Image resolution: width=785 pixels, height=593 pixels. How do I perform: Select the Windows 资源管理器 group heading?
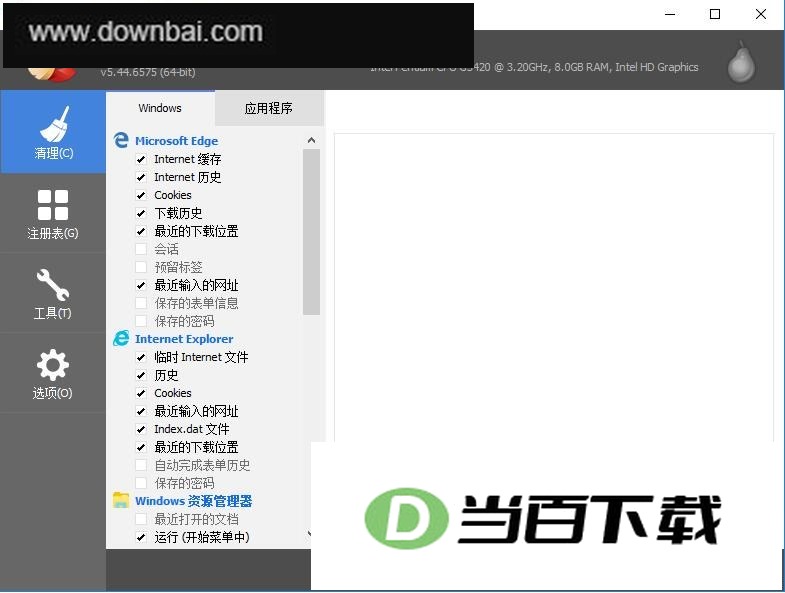[x=194, y=501]
